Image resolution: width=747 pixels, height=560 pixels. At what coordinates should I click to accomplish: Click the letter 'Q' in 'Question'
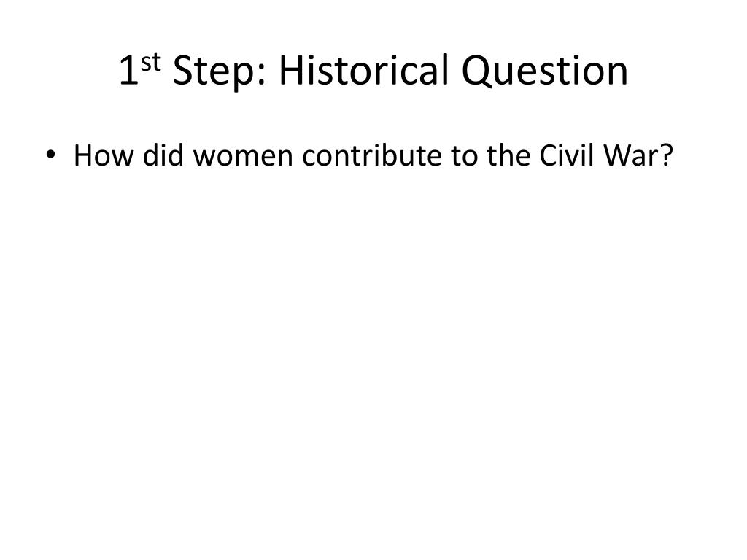[x=477, y=71]
